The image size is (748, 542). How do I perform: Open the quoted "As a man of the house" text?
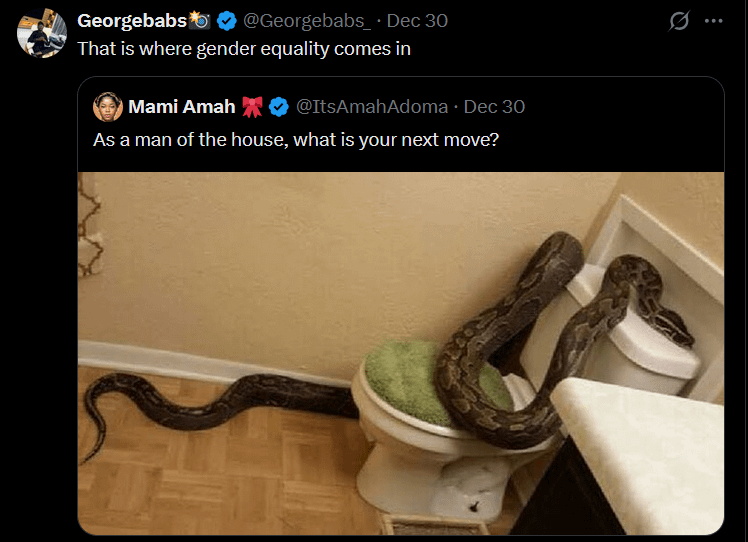point(296,139)
